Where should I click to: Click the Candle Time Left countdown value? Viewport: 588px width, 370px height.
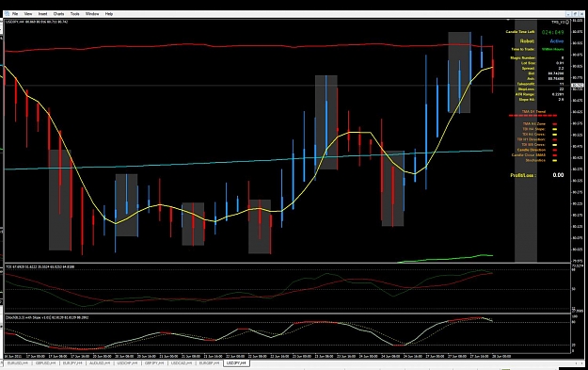point(552,32)
